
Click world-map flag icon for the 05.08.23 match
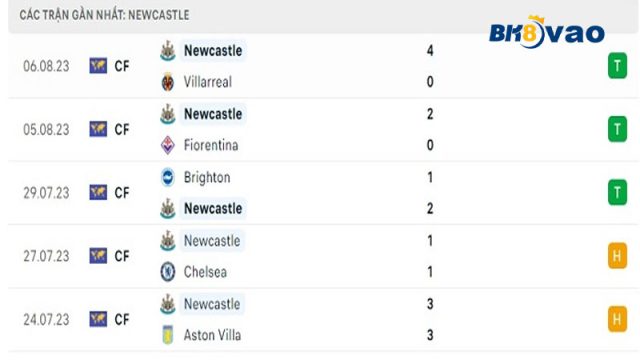point(98,129)
